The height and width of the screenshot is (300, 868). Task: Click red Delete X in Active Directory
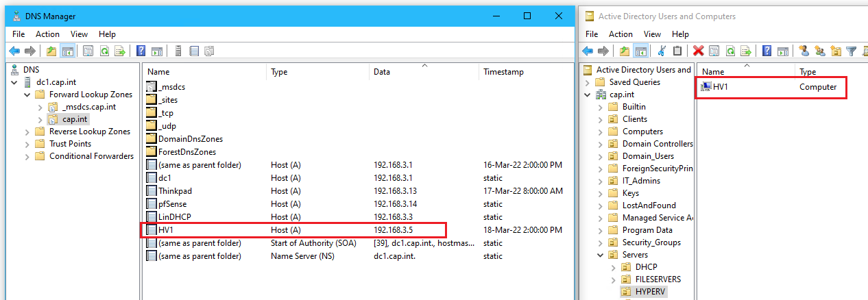pyautogui.click(x=698, y=51)
